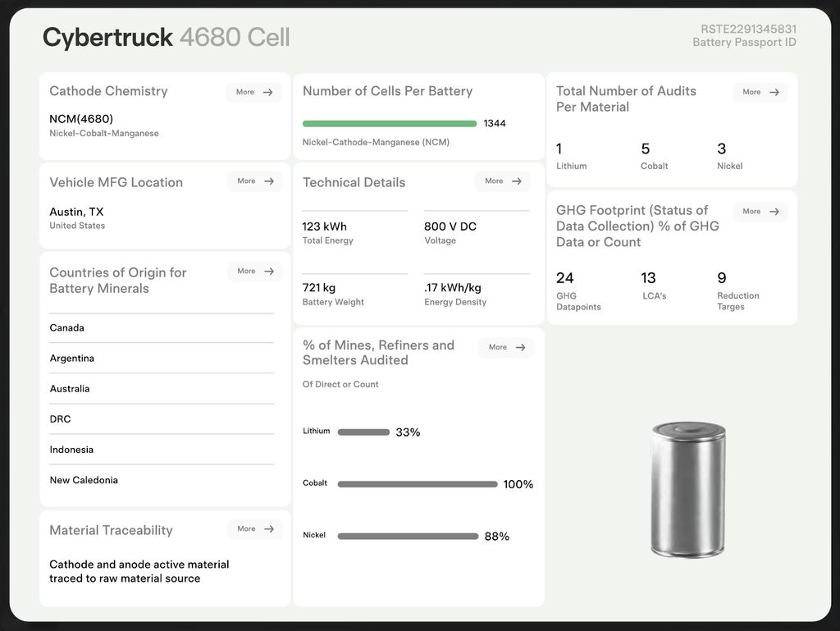The width and height of the screenshot is (840, 631).
Task: Click the Austin, TX location value
Action: tap(76, 213)
